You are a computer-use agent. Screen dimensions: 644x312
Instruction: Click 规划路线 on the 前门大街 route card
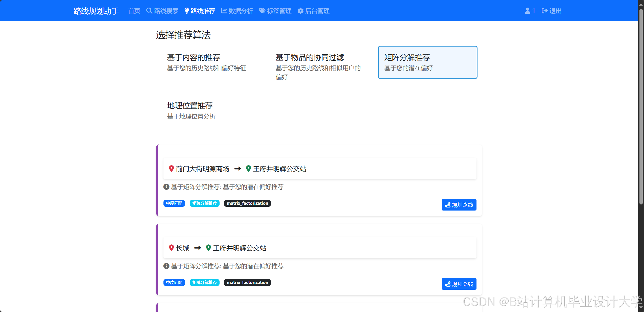point(459,205)
